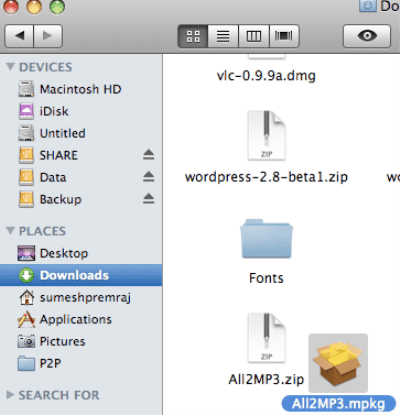Eject the SHARE volume
This screenshot has height=415, width=400.
[149, 155]
